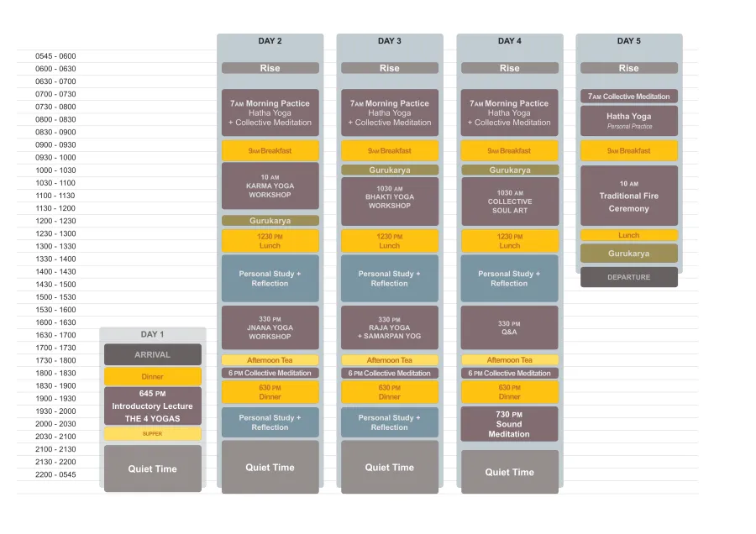756x534 pixels.
Task: Open the Jnana Yoga Workshop block
Action: coord(270,327)
